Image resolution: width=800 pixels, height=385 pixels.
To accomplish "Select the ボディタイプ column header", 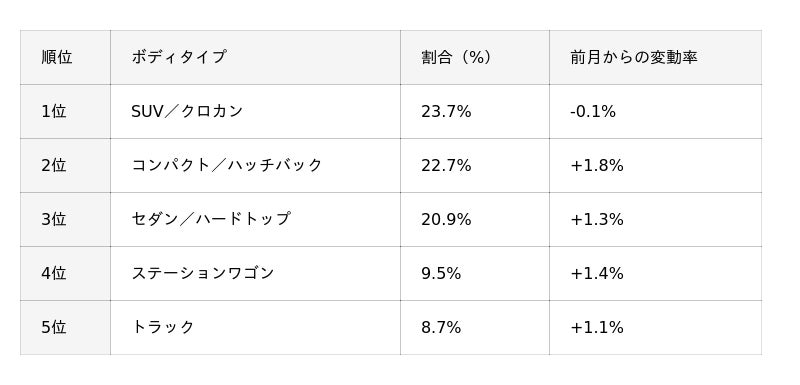I will [x=255, y=57].
